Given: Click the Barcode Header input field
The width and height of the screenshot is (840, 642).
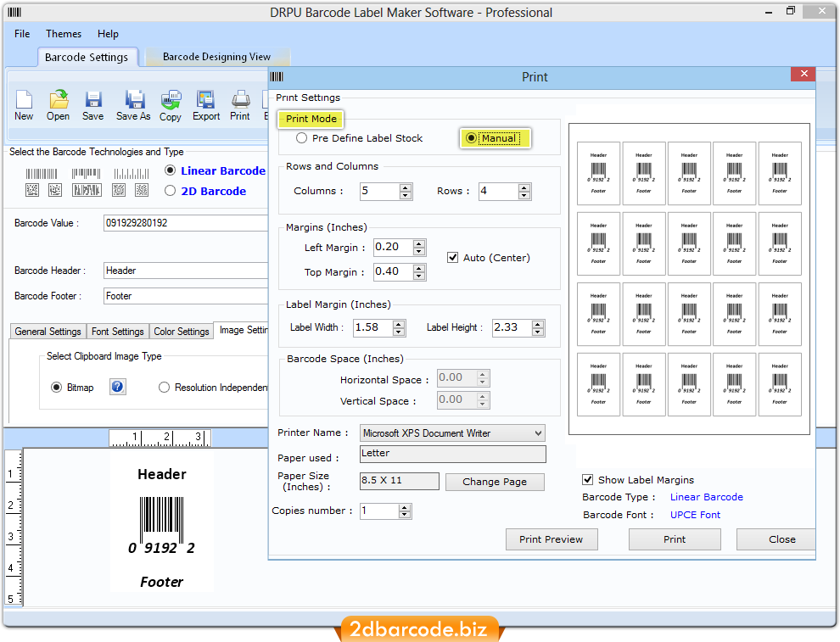Looking at the screenshot, I should pos(186,271).
